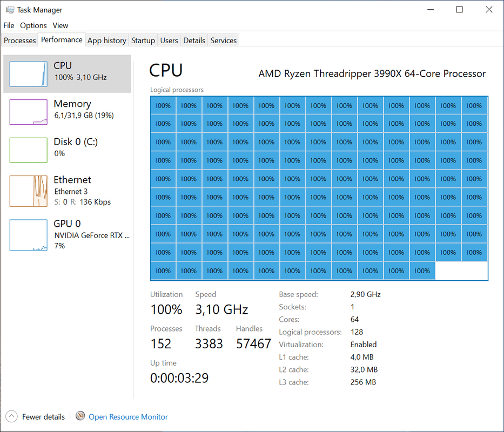
Task: Open Resource Monitor via the link
Action: (x=127, y=416)
